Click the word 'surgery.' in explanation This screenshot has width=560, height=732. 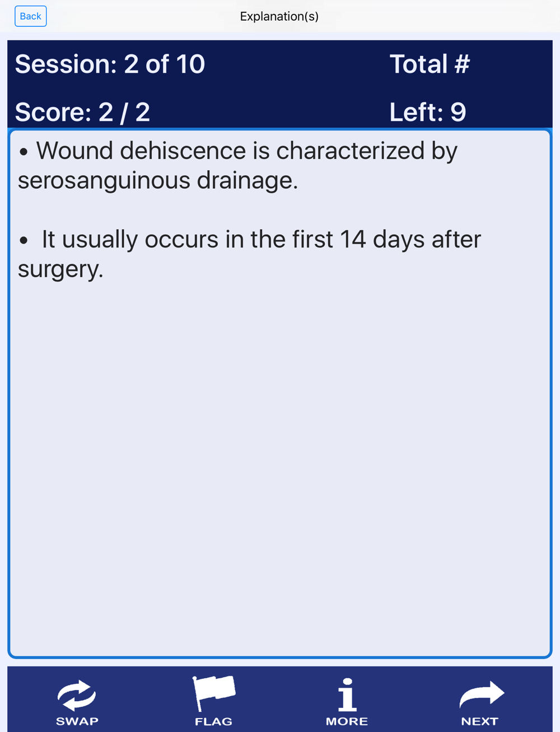click(x=60, y=269)
